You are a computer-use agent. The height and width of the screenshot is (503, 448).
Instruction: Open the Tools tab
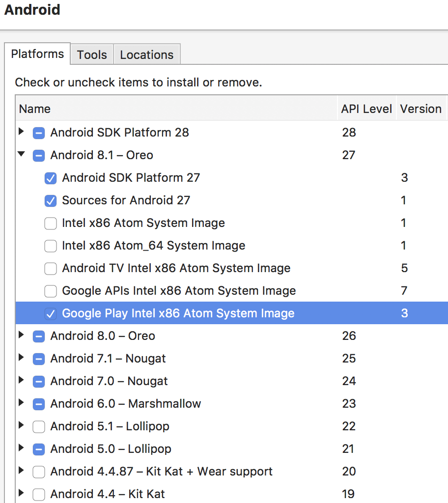(92, 55)
